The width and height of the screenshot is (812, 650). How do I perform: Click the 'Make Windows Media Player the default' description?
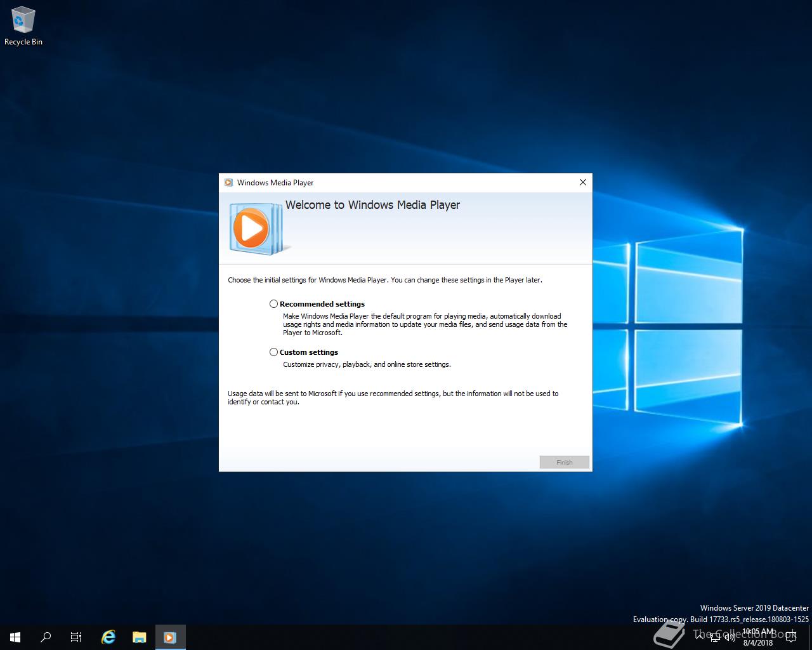pyautogui.click(x=425, y=324)
